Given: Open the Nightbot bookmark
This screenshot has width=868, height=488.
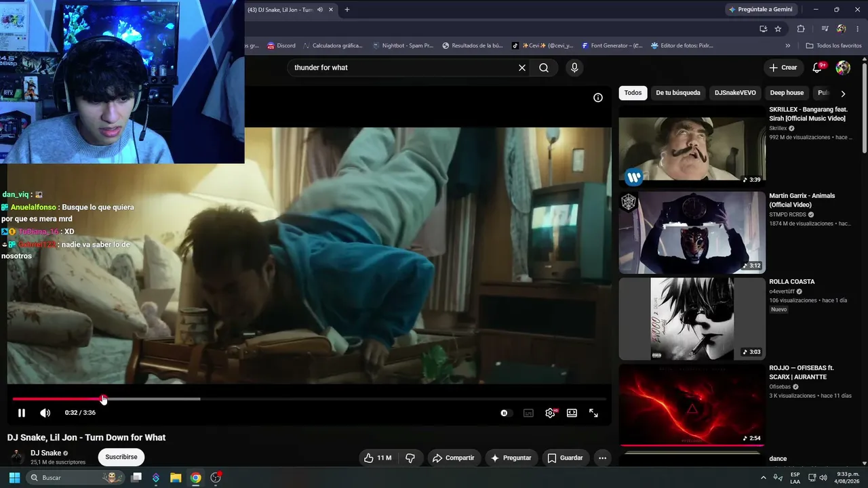Looking at the screenshot, I should pos(403,45).
